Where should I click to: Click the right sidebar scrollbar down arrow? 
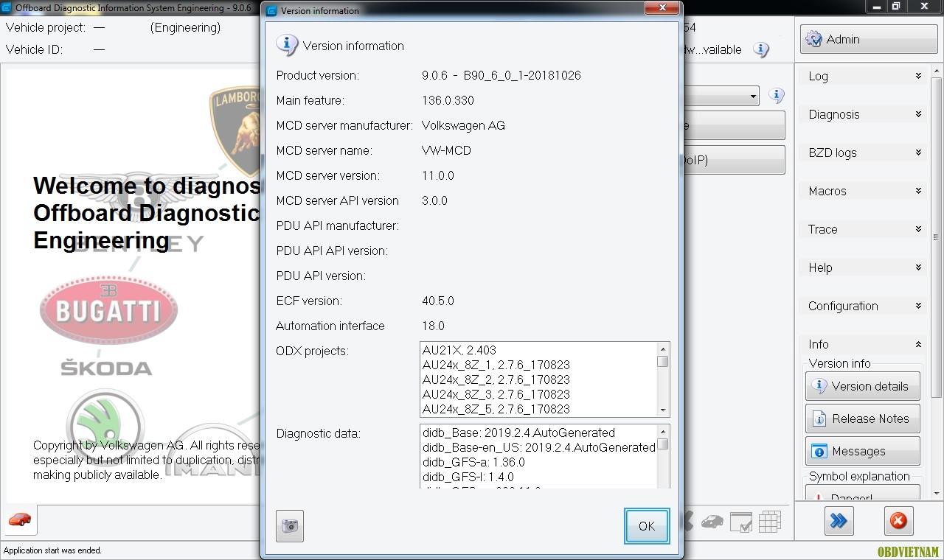tap(937, 493)
